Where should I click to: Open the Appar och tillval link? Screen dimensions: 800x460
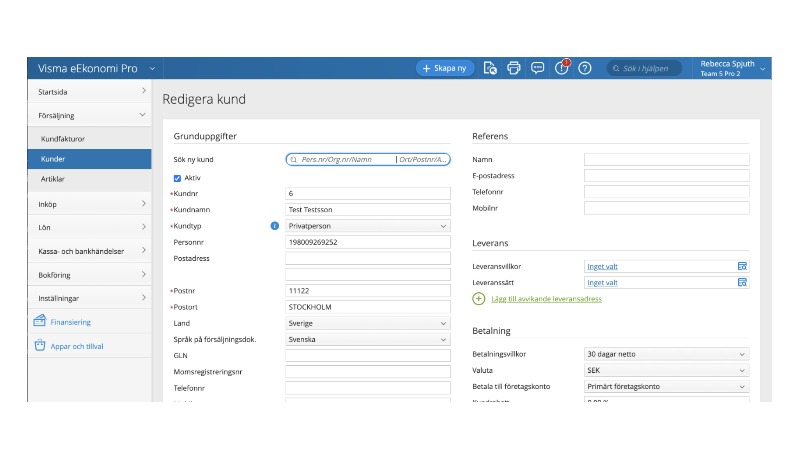(x=77, y=346)
